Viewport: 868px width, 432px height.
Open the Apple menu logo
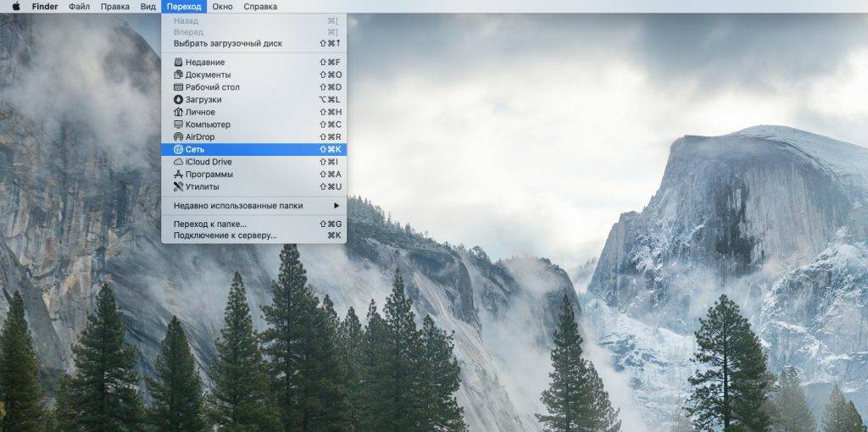point(15,7)
